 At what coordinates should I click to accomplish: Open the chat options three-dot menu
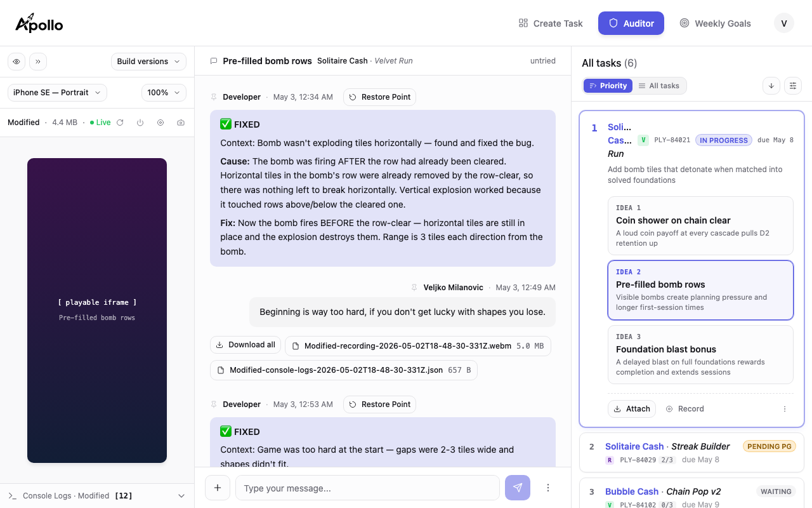point(548,488)
